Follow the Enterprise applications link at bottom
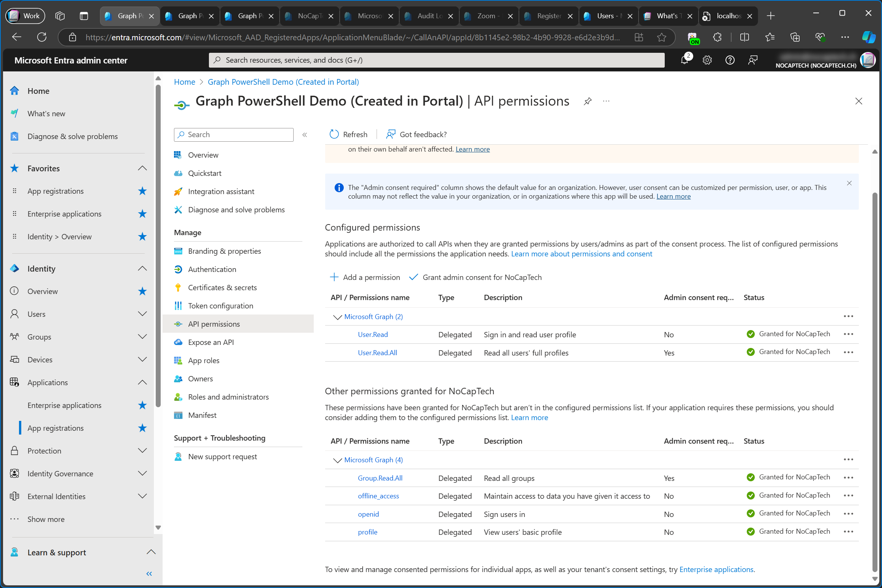Image resolution: width=882 pixels, height=588 pixels. [x=716, y=569]
